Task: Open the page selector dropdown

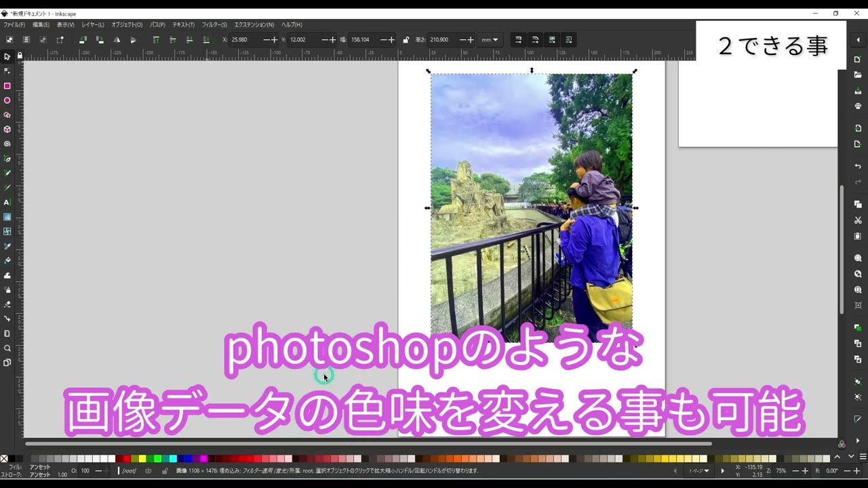Action: [699, 470]
